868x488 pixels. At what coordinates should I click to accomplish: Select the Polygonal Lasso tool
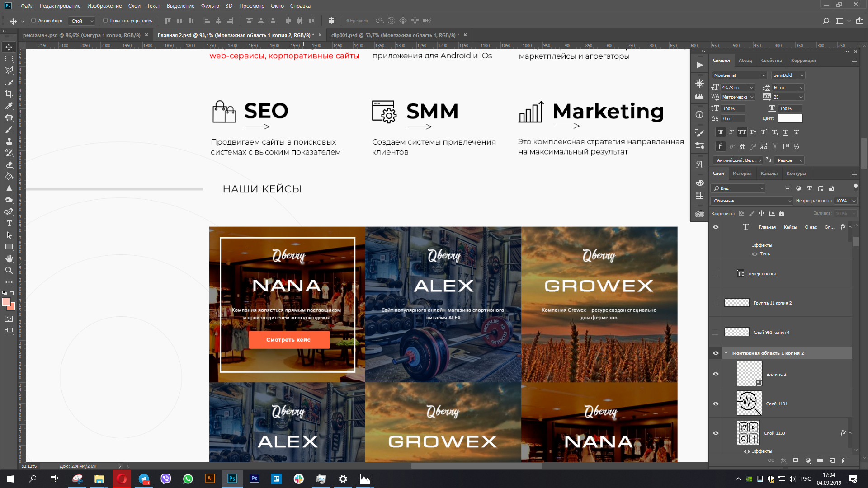[x=9, y=70]
